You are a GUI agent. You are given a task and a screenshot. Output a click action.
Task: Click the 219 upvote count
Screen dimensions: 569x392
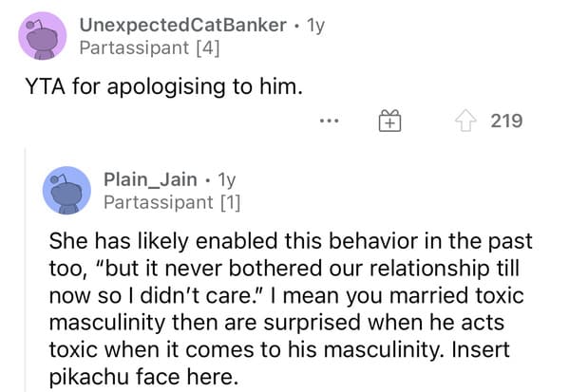[506, 121]
